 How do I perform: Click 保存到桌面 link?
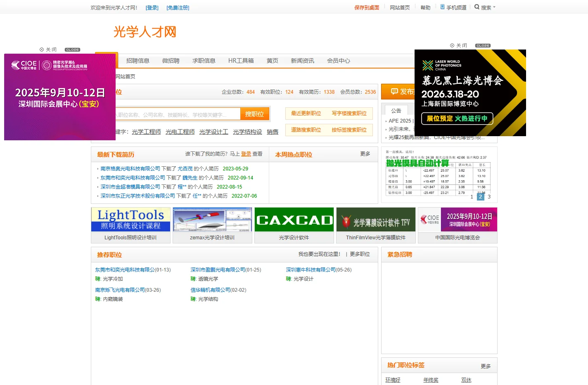pos(367,8)
